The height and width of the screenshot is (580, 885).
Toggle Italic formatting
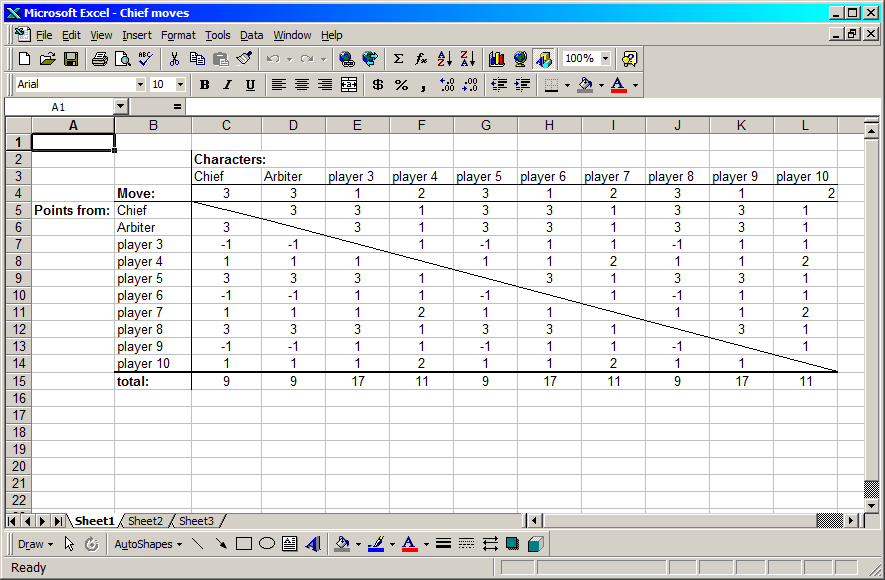227,85
